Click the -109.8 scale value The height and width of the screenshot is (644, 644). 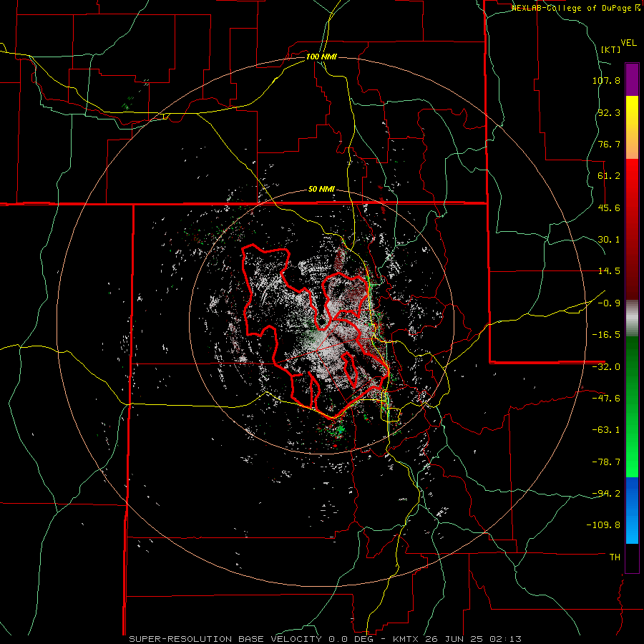pos(603,525)
